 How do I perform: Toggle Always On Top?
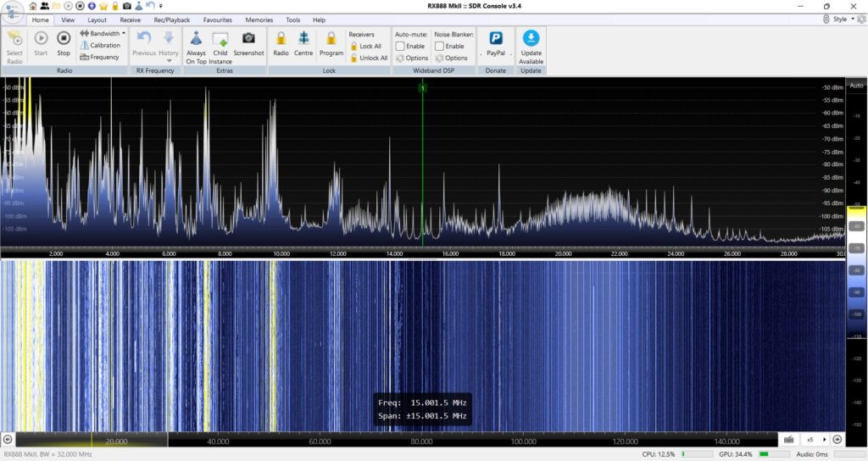click(196, 47)
